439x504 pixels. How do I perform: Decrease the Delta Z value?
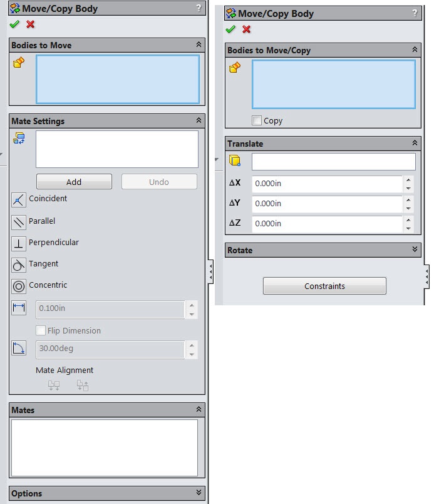pyautogui.click(x=408, y=228)
